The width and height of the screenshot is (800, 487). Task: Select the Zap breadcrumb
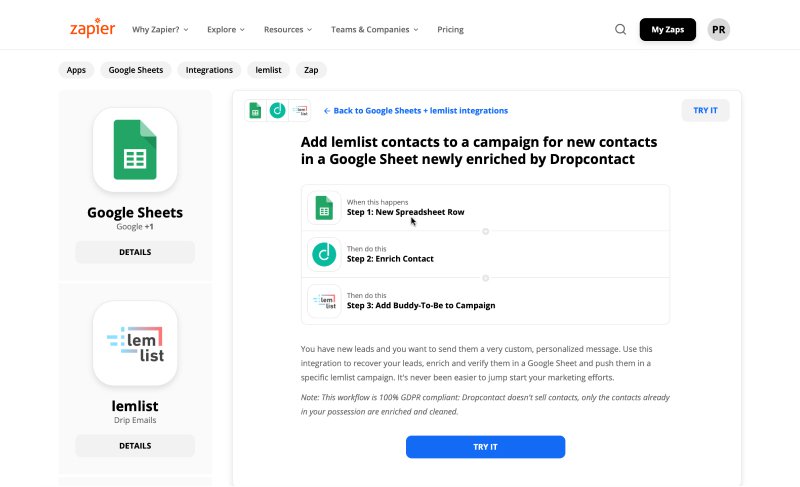(311, 70)
